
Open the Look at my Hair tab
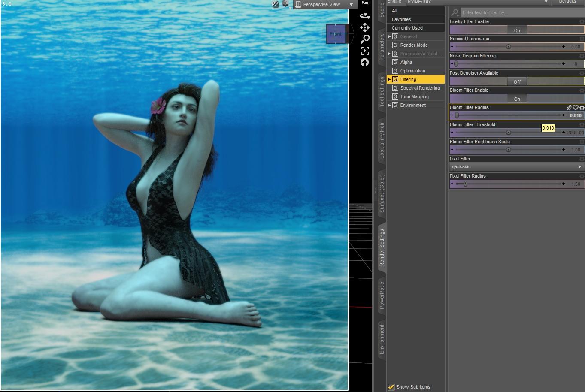point(382,140)
